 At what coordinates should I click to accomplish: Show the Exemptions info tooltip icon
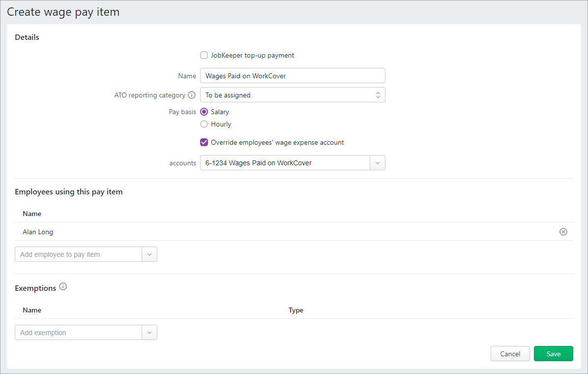click(63, 287)
